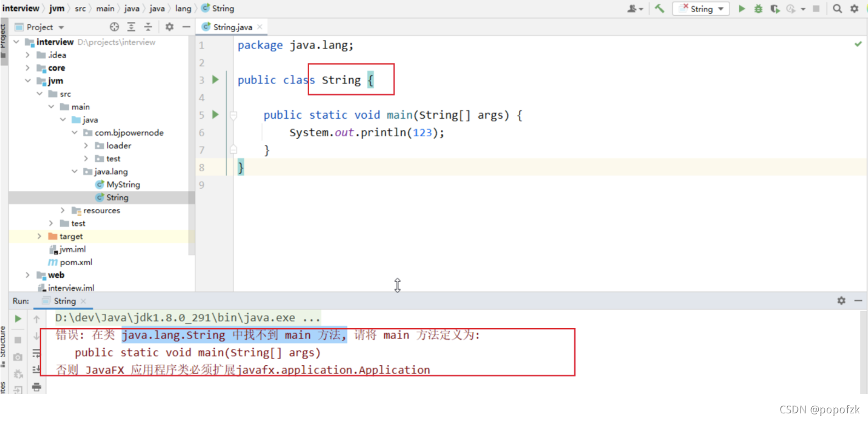The width and height of the screenshot is (868, 421).
Task: Open the Structure side tool window tab
Action: point(3,346)
